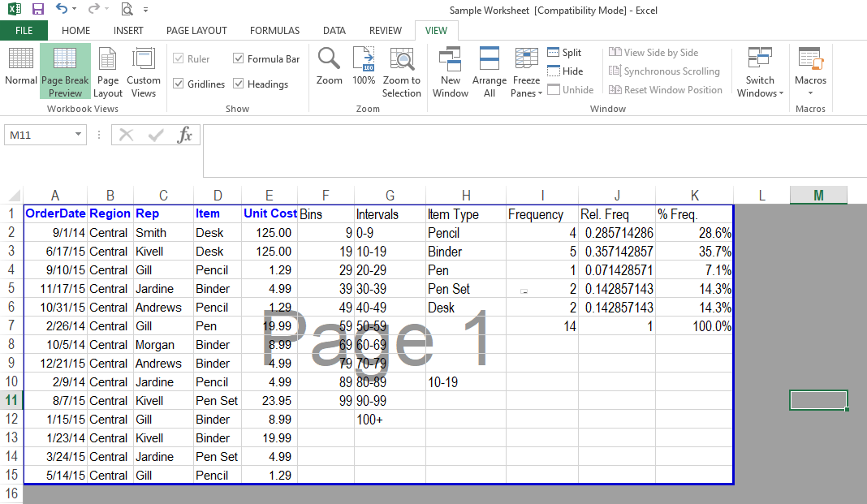Click the Save icon in quick access toolbar

pos(37,10)
